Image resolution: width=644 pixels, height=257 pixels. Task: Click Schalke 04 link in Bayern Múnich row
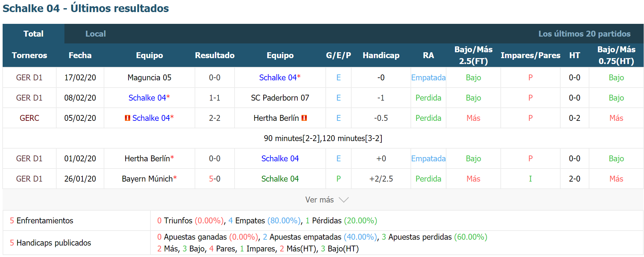(280, 179)
